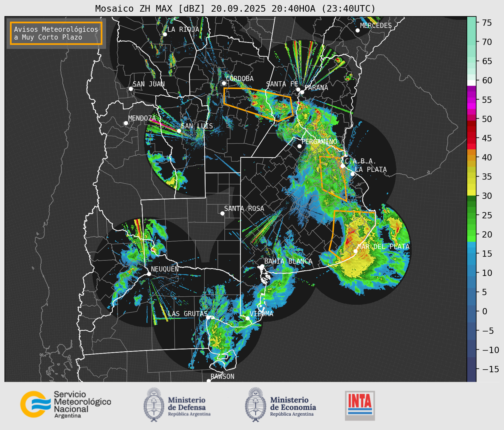Screen dimensions: 504x430
Task: Click the 25 dBZ green band on the color scale
Action: click(x=471, y=215)
